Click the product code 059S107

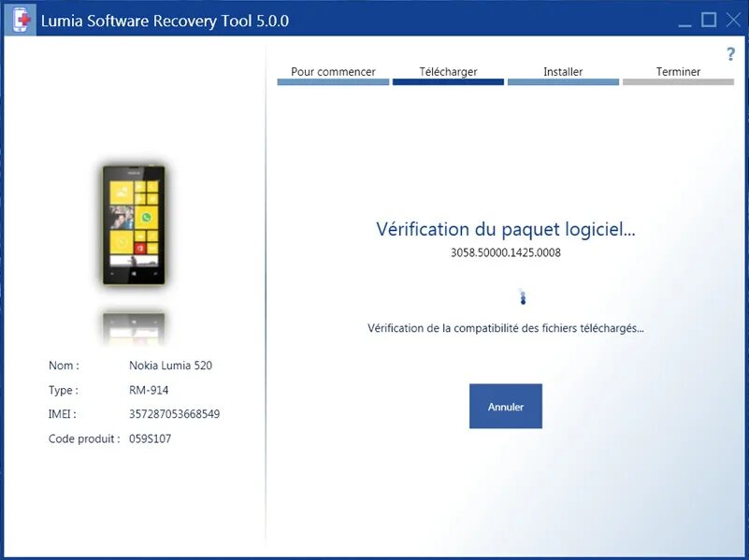point(150,438)
